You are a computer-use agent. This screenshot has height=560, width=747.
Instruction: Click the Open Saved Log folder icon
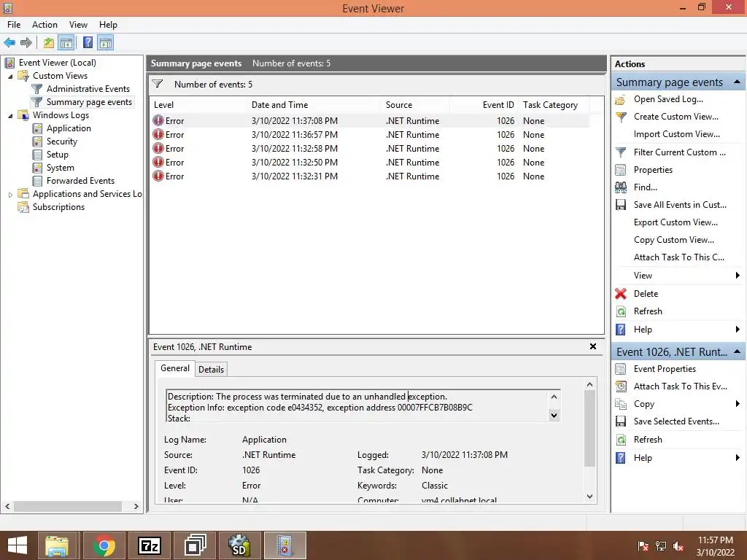[620, 99]
